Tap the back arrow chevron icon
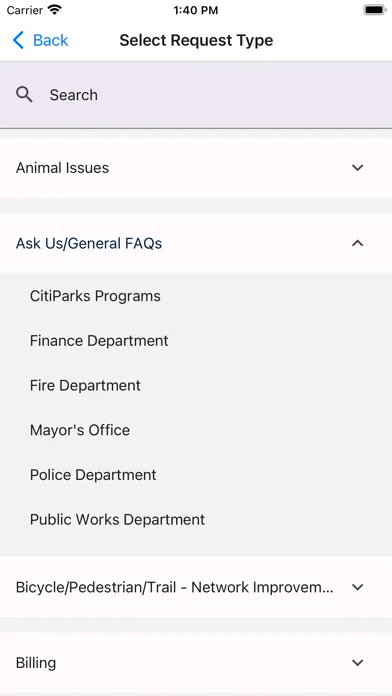The height and width of the screenshot is (696, 392). [18, 40]
